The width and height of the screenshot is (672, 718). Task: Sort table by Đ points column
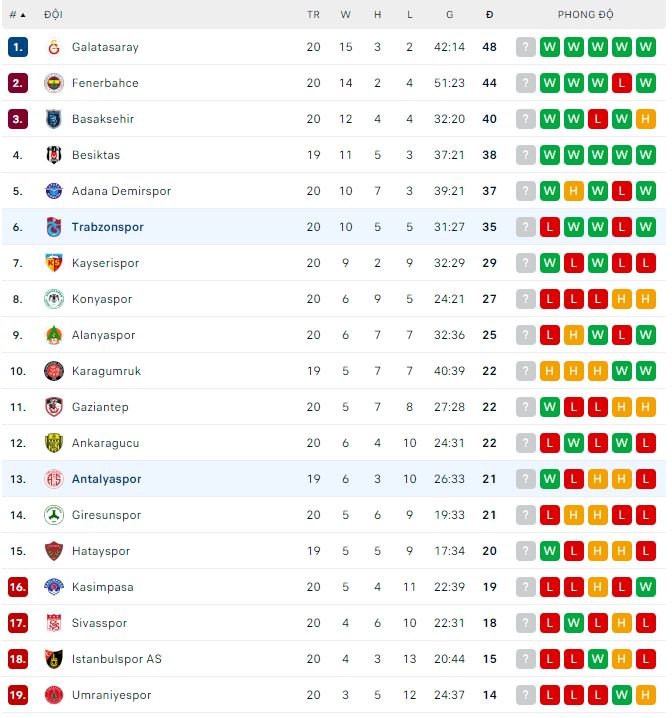pos(489,15)
